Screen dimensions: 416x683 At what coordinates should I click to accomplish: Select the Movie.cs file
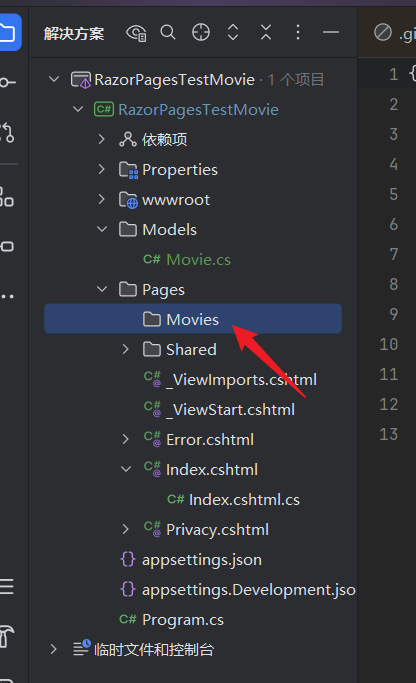click(187, 260)
